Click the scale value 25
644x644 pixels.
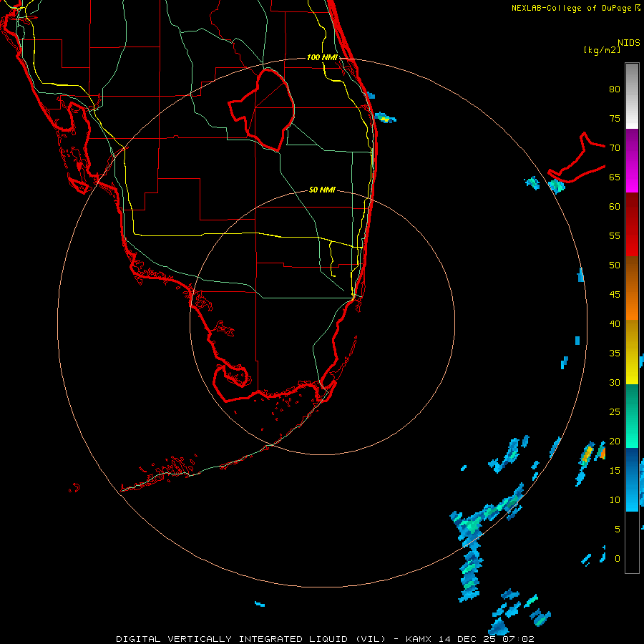[x=615, y=412]
